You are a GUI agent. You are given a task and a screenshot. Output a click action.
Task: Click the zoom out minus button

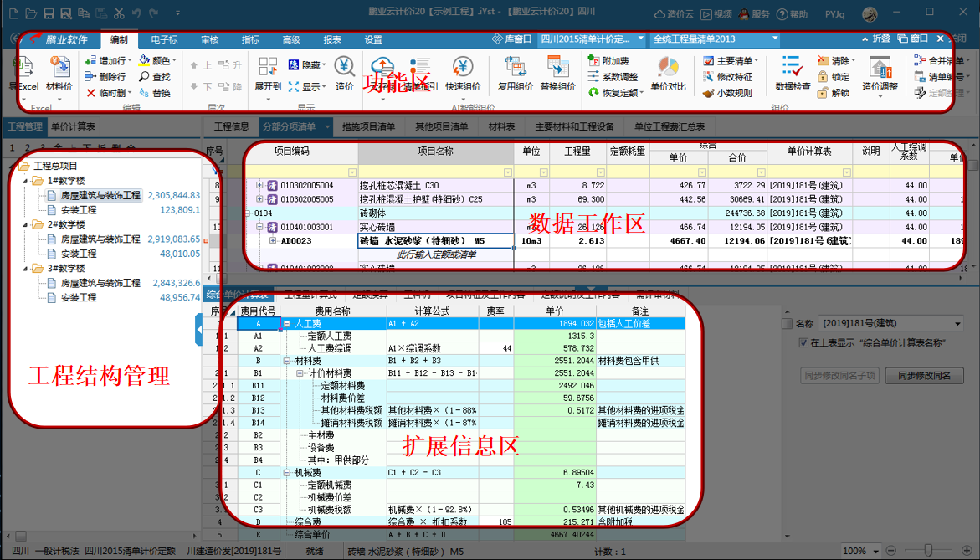tap(890, 551)
